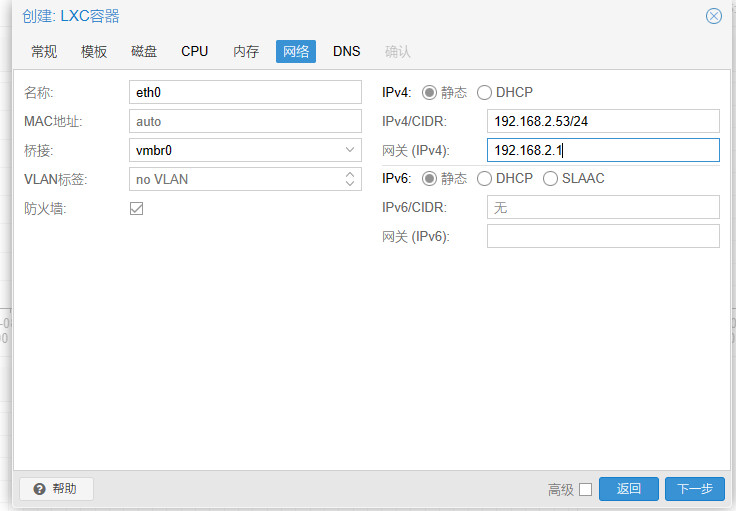The height and width of the screenshot is (511, 736).
Task: Switch to the 常规 tab
Action: point(44,51)
